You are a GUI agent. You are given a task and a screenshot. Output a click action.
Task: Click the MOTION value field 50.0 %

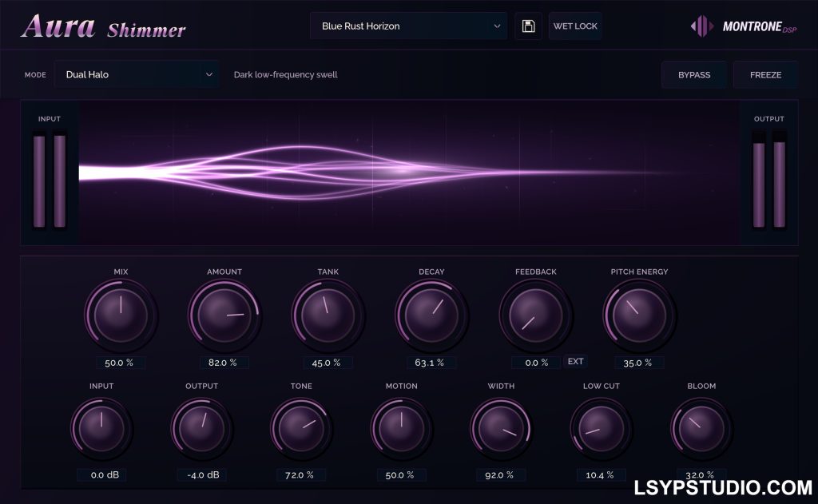pyautogui.click(x=401, y=474)
